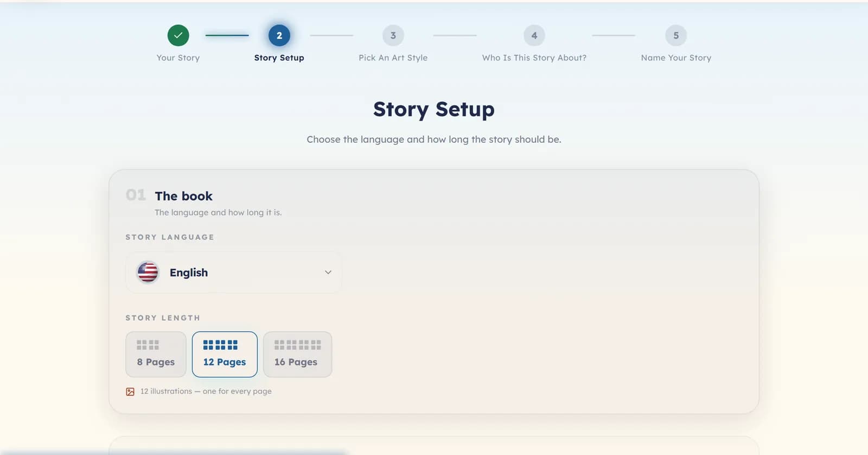
Task: Go back to Your Story step label
Action: click(x=178, y=58)
